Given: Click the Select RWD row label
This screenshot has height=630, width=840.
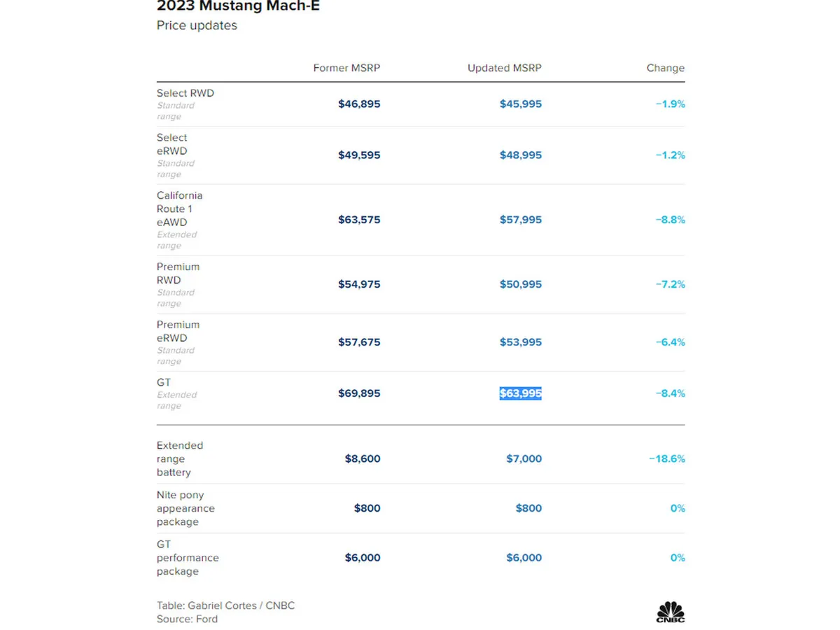Looking at the screenshot, I should click(x=185, y=93).
